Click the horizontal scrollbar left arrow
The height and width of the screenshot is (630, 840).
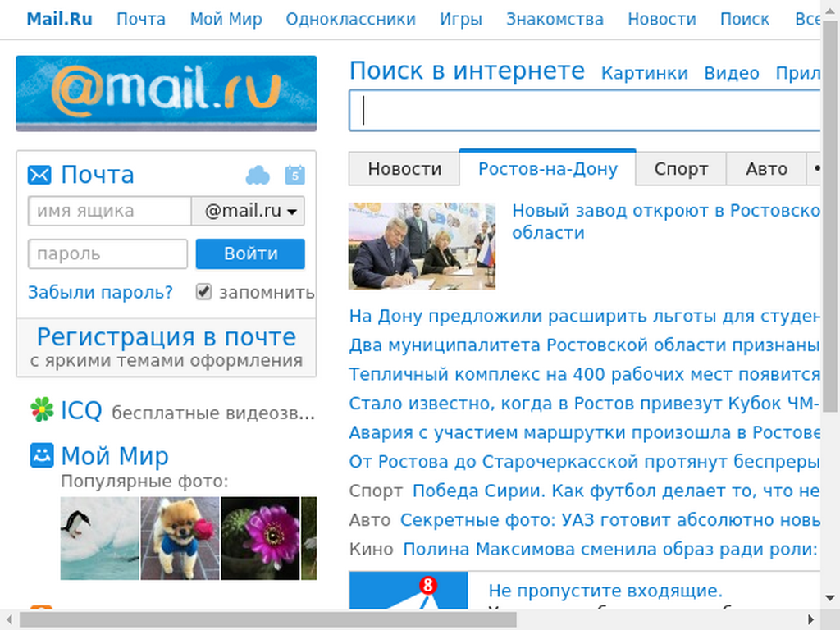9,620
